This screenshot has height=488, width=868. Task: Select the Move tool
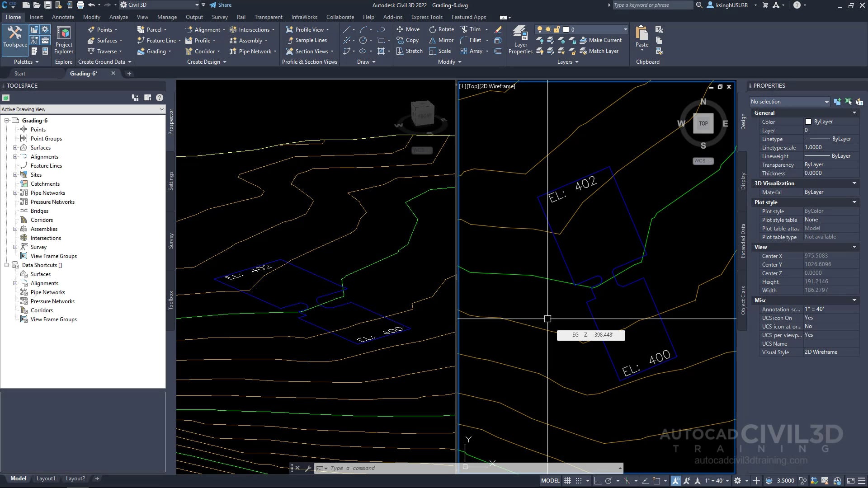408,29
